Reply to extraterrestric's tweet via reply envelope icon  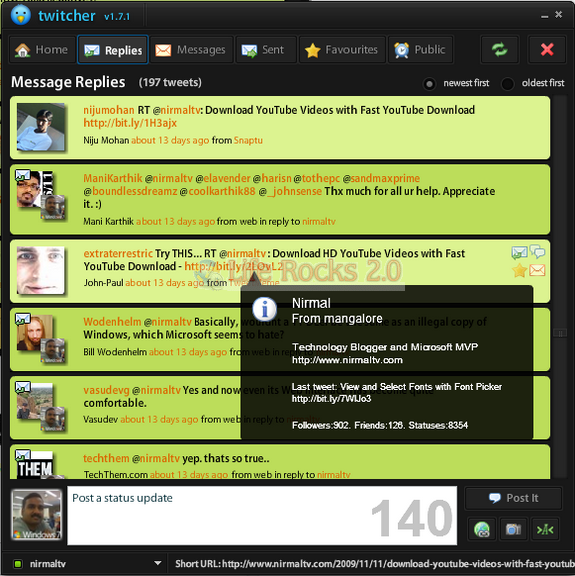[x=519, y=252]
